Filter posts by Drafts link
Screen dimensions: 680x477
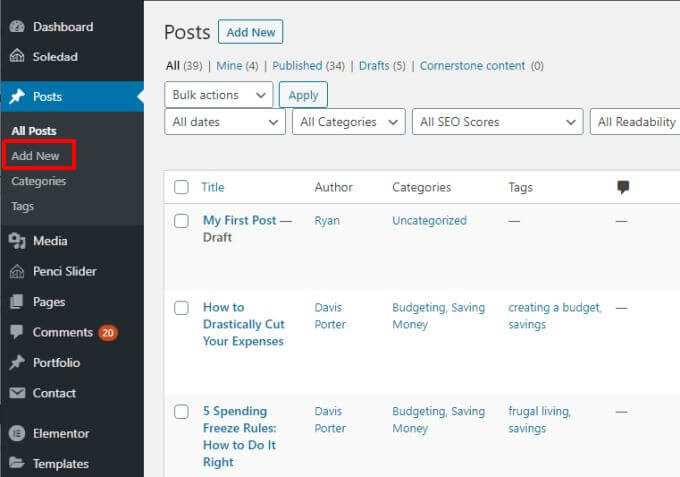point(374,66)
